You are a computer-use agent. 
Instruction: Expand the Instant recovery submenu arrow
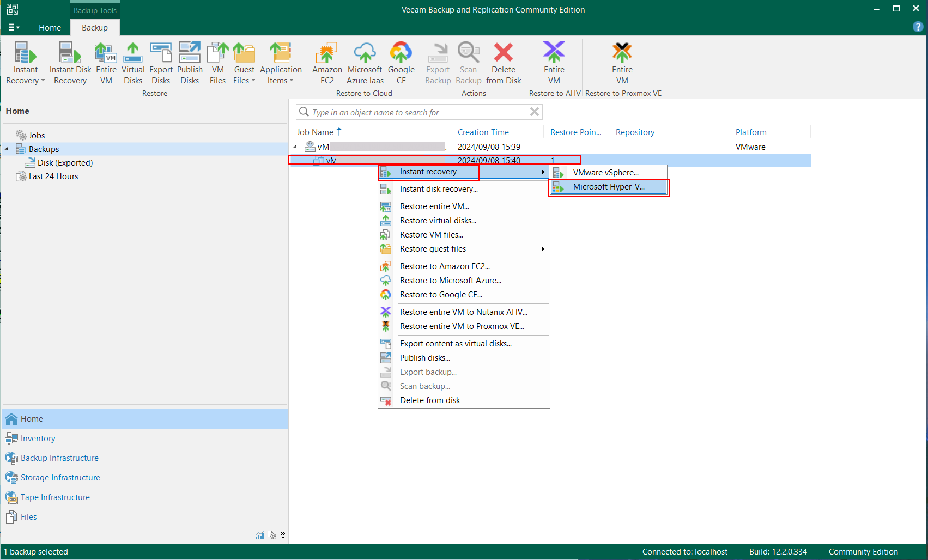tap(542, 172)
